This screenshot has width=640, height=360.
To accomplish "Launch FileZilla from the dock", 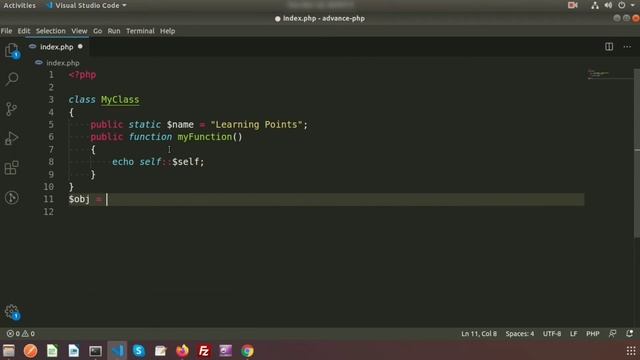I will pyautogui.click(x=204, y=351).
